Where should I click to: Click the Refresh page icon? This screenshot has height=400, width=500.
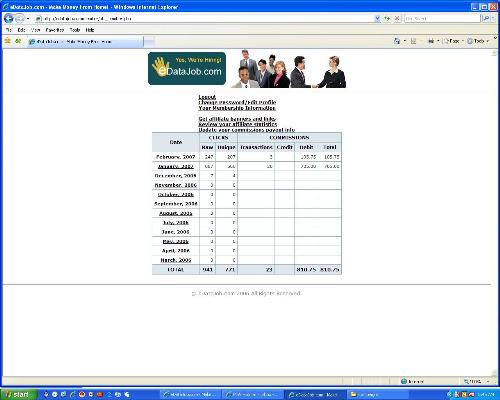[387, 19]
